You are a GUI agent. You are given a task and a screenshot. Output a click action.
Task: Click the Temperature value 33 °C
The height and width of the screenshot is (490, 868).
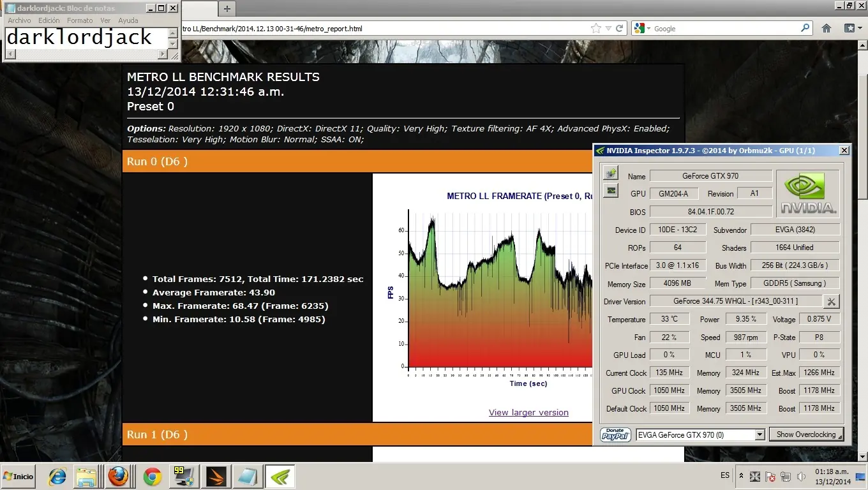tap(670, 319)
